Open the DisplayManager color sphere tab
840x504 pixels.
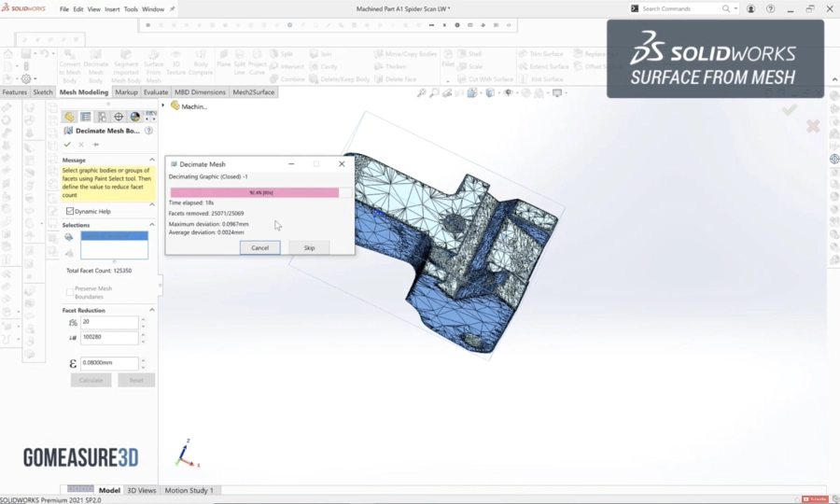pyautogui.click(x=134, y=117)
